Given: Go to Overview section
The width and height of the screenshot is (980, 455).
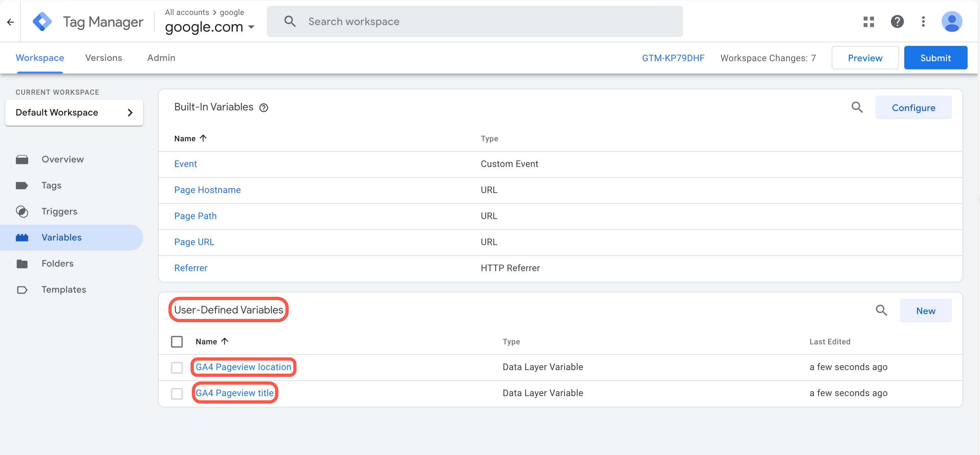Looking at the screenshot, I should point(63,159).
